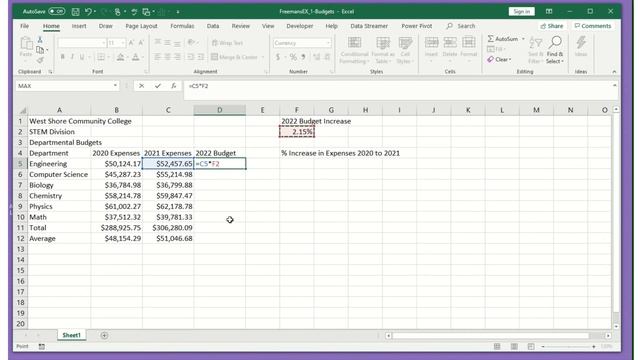Add a new sheet with plus icon
Image resolution: width=640 pixels, height=360 pixels.
tap(104, 335)
